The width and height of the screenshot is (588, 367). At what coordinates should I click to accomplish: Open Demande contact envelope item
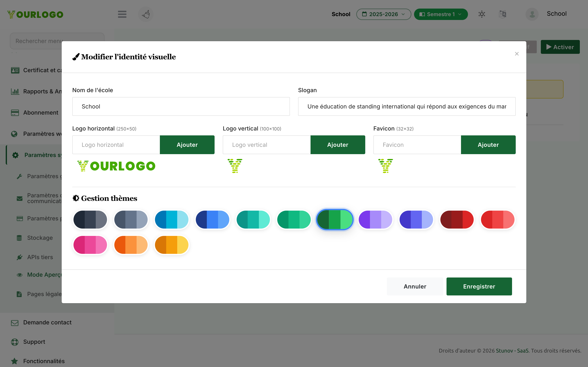(x=41, y=322)
